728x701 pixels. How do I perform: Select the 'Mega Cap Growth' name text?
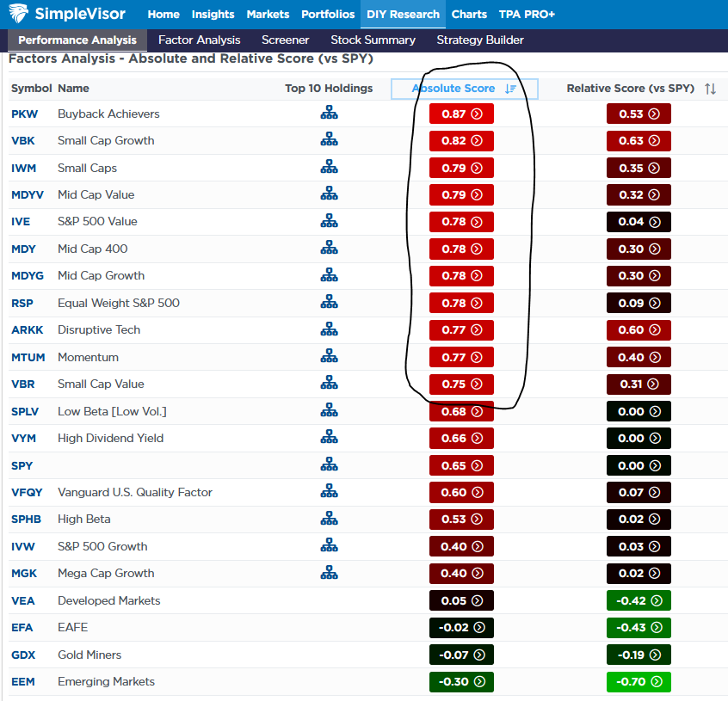click(x=106, y=573)
